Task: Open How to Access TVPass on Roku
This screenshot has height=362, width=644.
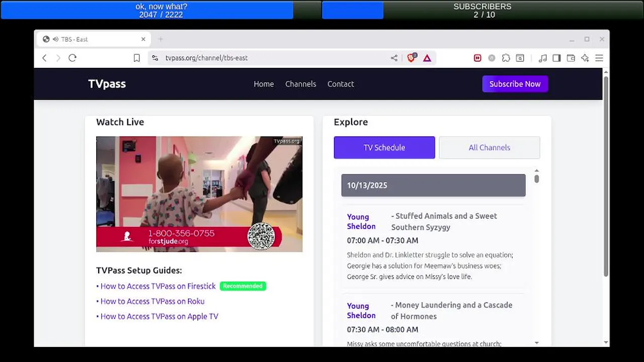Action: coord(152,301)
